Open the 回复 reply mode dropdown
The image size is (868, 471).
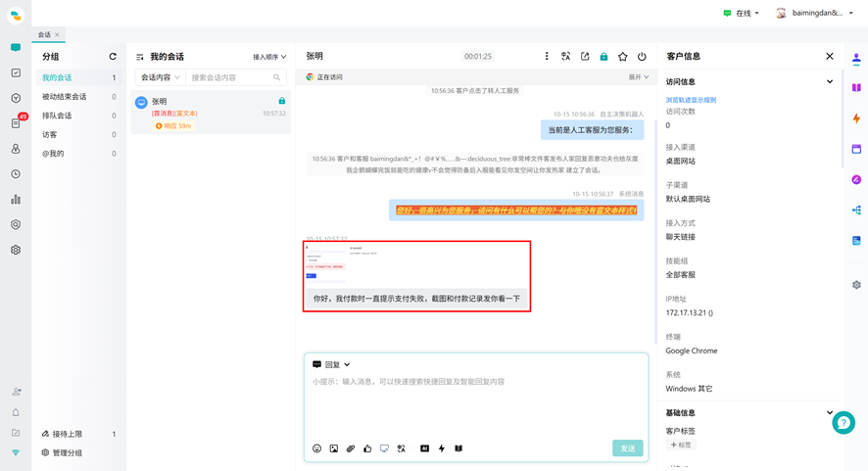click(x=331, y=364)
